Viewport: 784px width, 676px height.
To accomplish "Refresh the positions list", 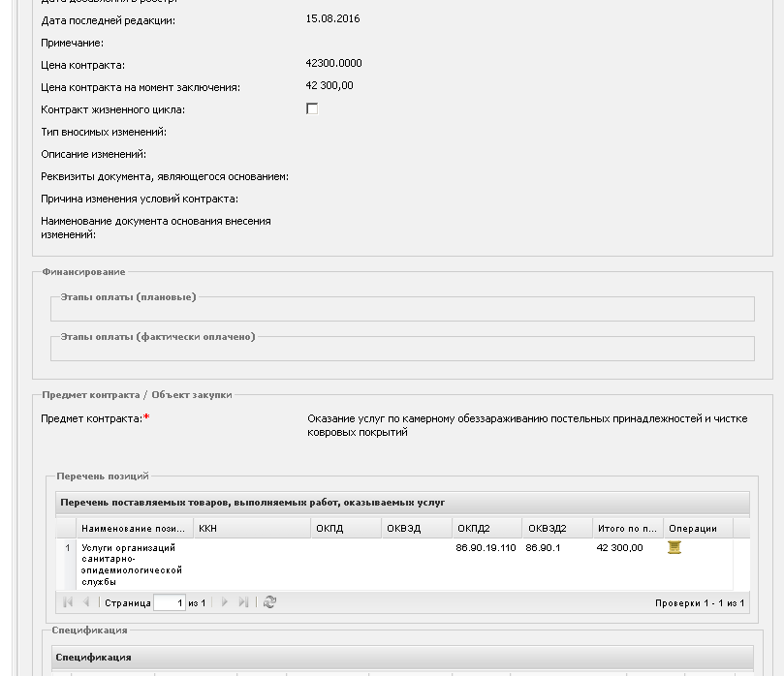I will (x=270, y=602).
